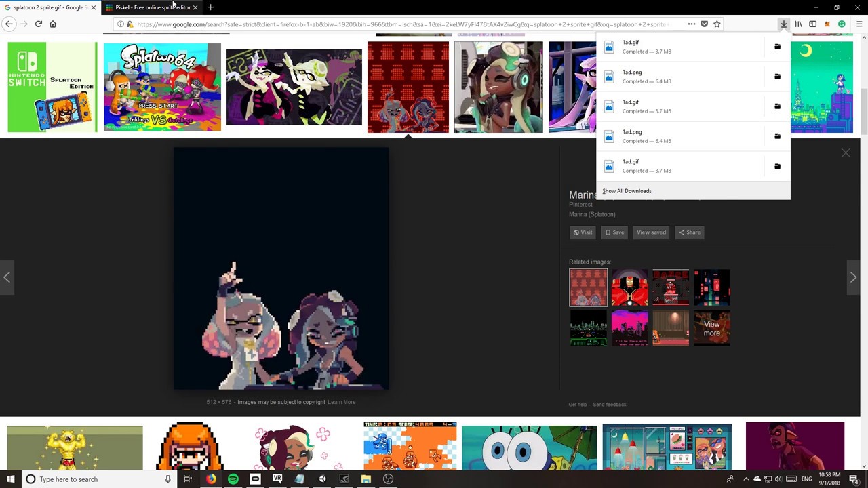Reload the current Google Images page
This screenshot has width=868, height=488.
click(x=38, y=24)
